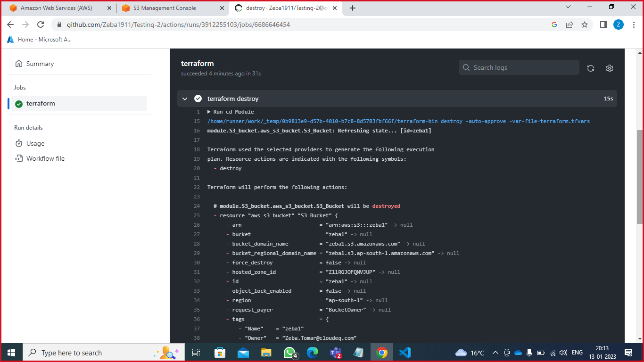Open Chrome tab search dropdown
The image size is (644, 362).
coord(568,7)
